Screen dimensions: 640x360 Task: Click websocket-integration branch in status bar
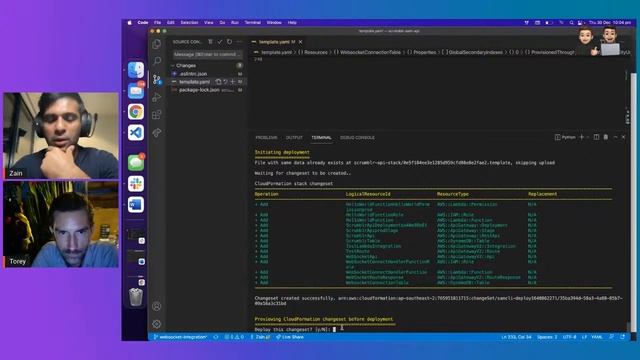click(180, 337)
